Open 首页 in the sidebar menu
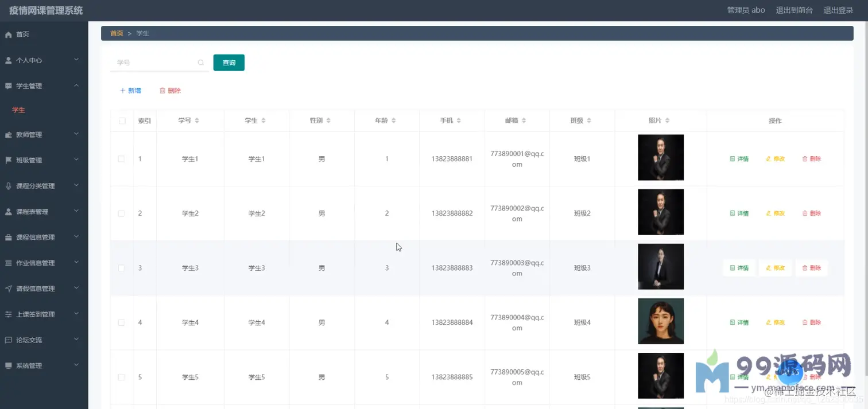Screen dimensions: 868x409 coord(22,34)
